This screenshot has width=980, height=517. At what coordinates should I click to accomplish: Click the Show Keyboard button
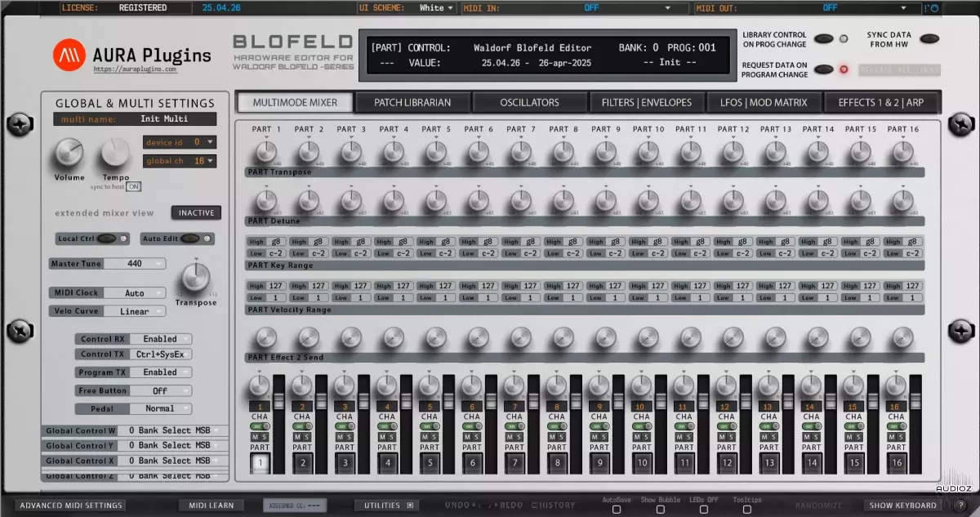coord(902,506)
